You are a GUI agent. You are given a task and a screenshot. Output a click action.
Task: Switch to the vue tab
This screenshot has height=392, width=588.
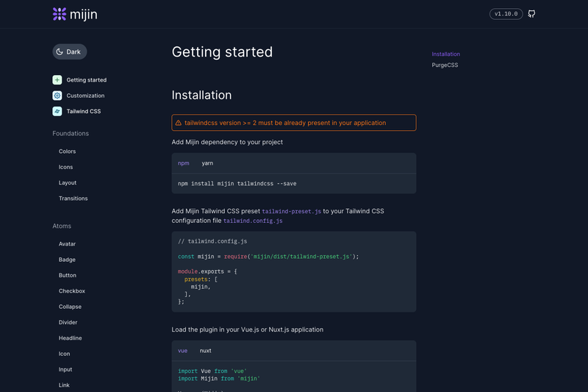point(182,351)
